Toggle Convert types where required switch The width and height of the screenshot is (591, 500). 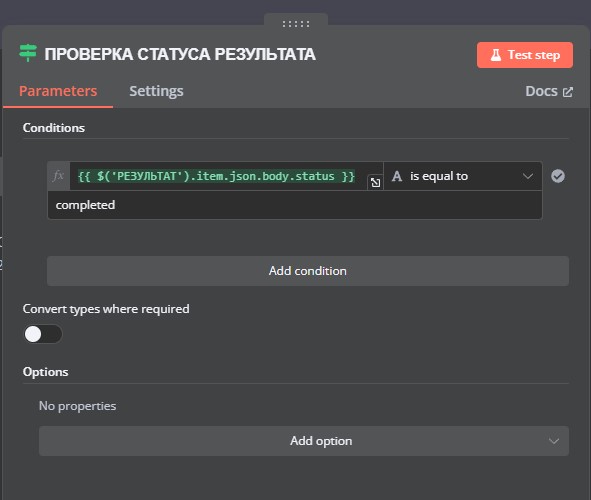43,334
